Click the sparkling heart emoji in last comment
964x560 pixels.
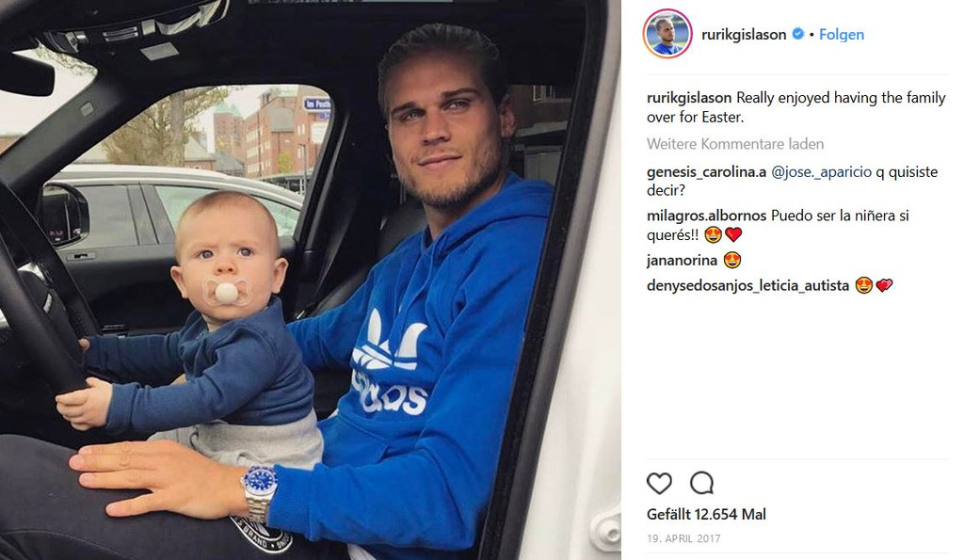884,286
